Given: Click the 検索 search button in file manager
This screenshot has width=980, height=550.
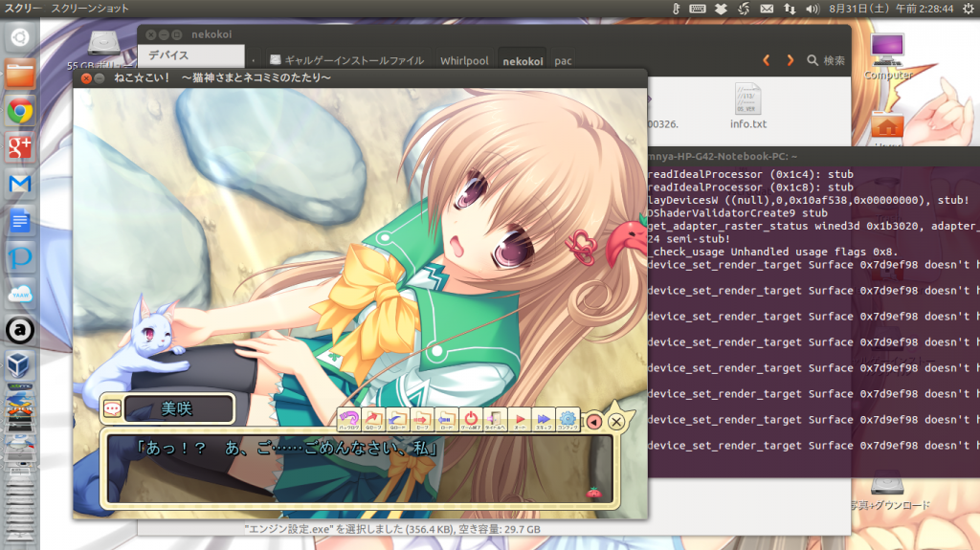Looking at the screenshot, I should click(x=826, y=60).
